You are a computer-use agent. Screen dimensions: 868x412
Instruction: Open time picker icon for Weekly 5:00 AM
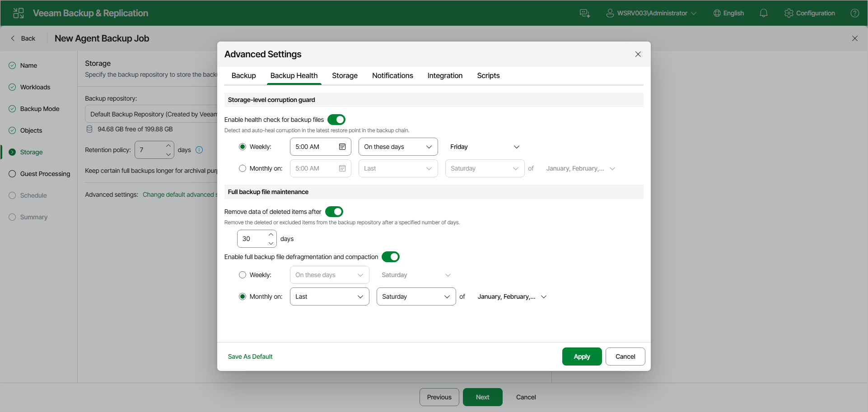pos(342,147)
